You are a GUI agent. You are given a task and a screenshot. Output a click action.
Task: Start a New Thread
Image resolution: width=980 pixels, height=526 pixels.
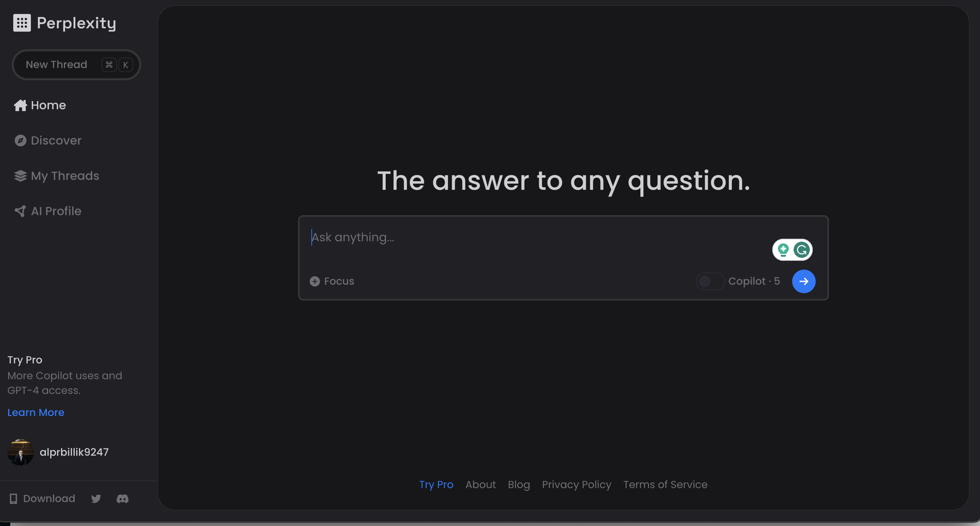click(x=57, y=65)
